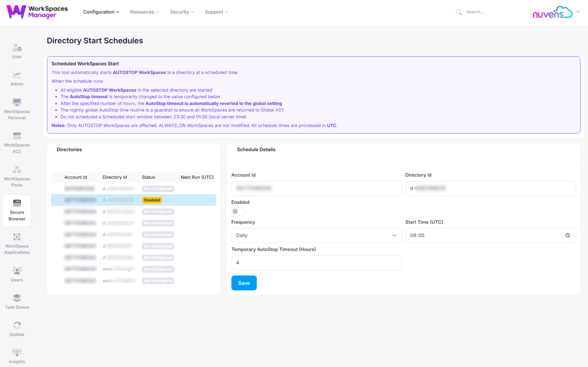This screenshot has height=367, width=588.
Task: Expand the Configuration menu
Action: pos(101,12)
